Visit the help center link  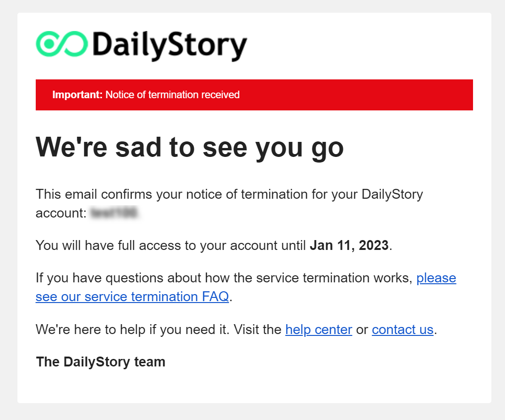[x=318, y=329]
